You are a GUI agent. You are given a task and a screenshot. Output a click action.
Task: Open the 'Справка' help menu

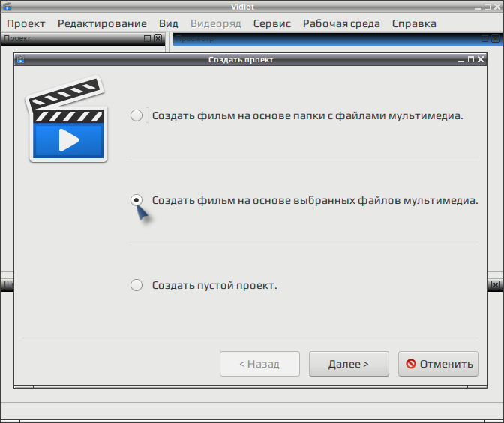(414, 23)
